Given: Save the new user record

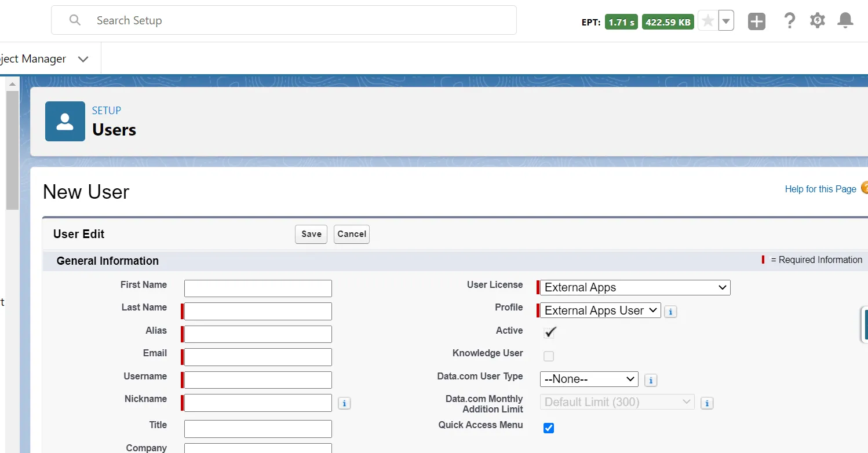Looking at the screenshot, I should (x=311, y=234).
